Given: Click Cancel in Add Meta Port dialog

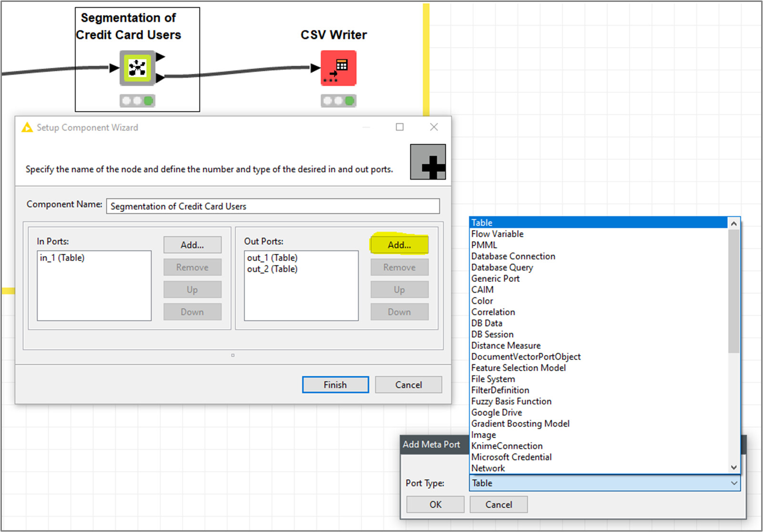Looking at the screenshot, I should pyautogui.click(x=498, y=504).
